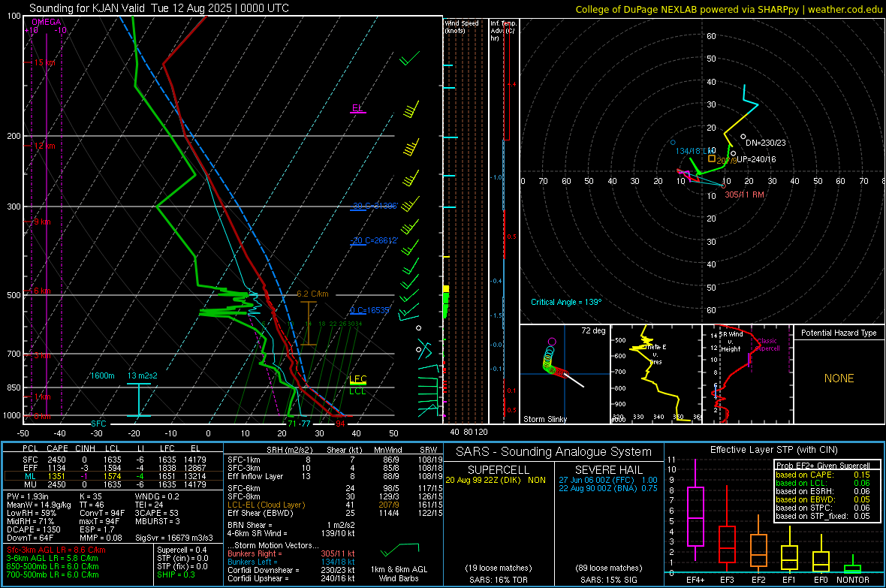Click the Sfc-3km AGL LR = 8.6 C/km line
Image resolution: width=886 pixels, height=588 pixels.
[x=56, y=550]
